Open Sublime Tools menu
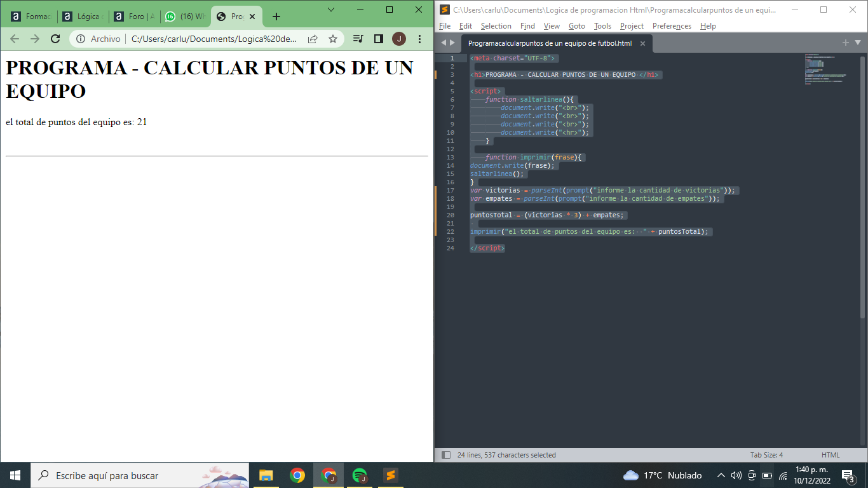 point(602,26)
